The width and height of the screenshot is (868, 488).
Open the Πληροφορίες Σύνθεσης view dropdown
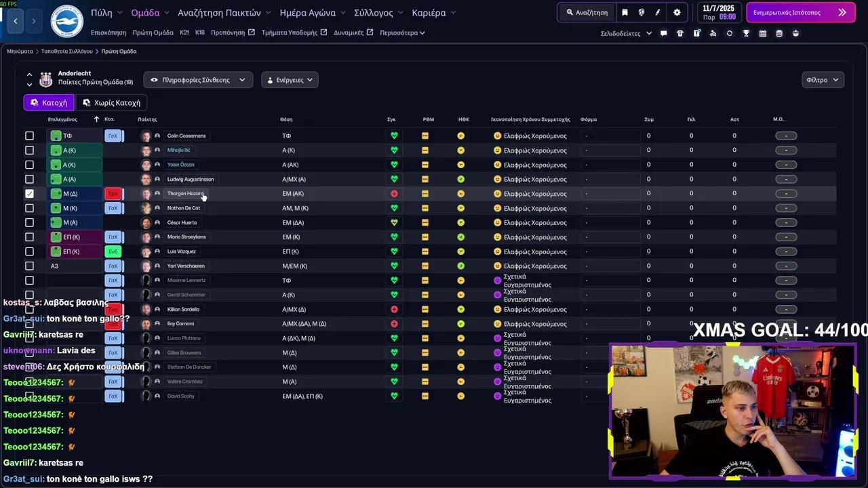point(198,80)
